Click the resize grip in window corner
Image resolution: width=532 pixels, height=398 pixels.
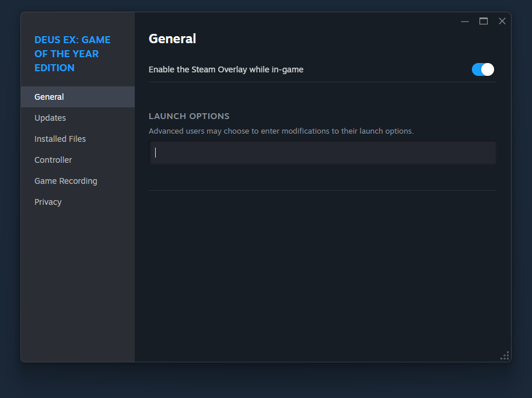coord(505,355)
